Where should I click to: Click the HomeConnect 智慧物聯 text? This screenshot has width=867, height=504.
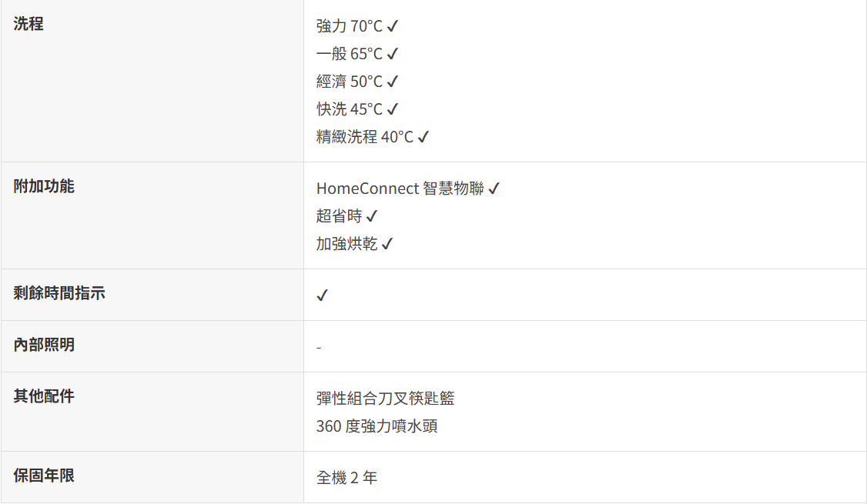tap(400, 189)
